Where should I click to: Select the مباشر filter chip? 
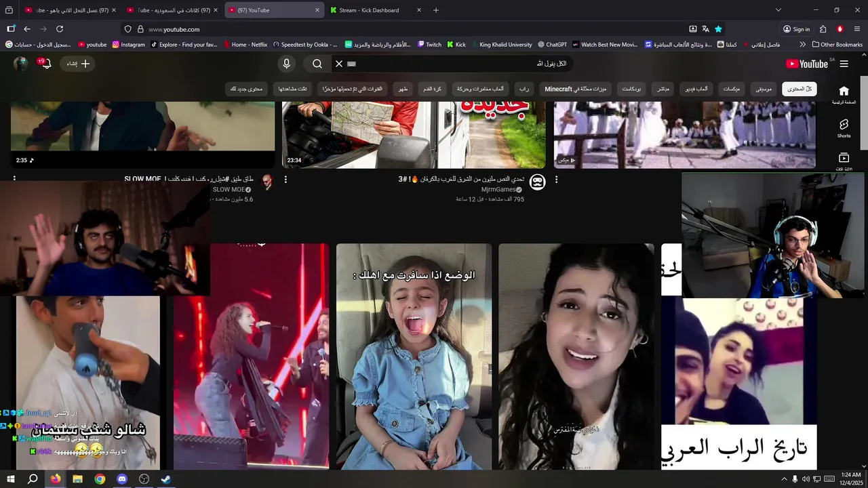click(663, 89)
